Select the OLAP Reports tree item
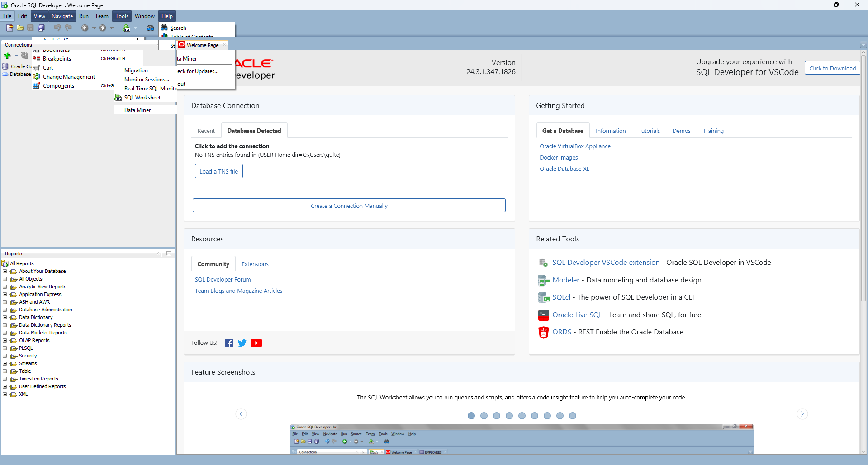Viewport: 868px width, 465px height. point(34,341)
